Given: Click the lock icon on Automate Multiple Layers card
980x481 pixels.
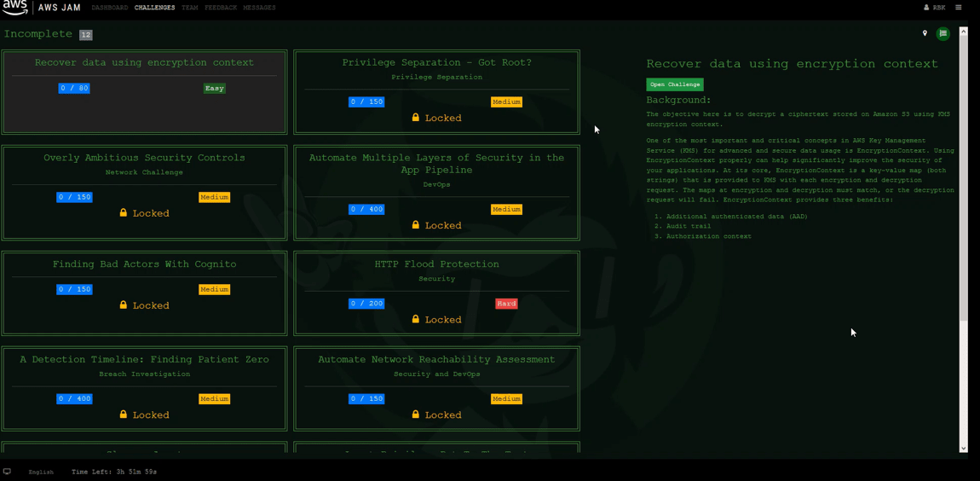Looking at the screenshot, I should [416, 225].
